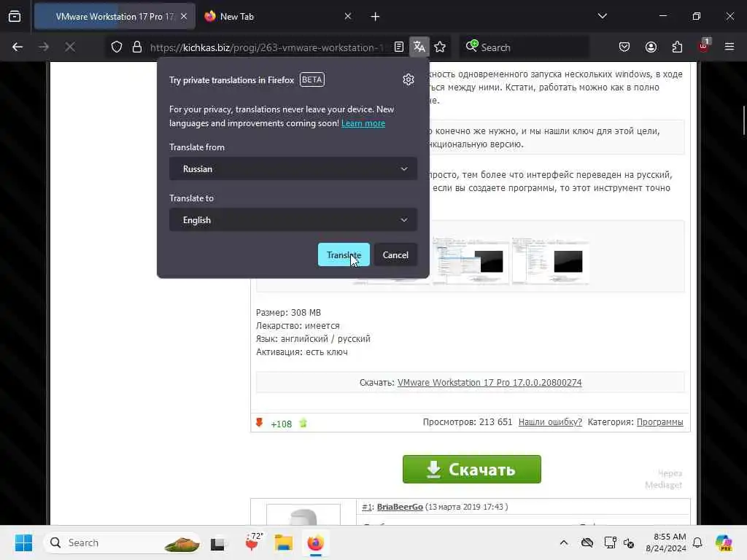Open the Extensions puzzle icon
This screenshot has height=560, width=747.
click(x=677, y=47)
